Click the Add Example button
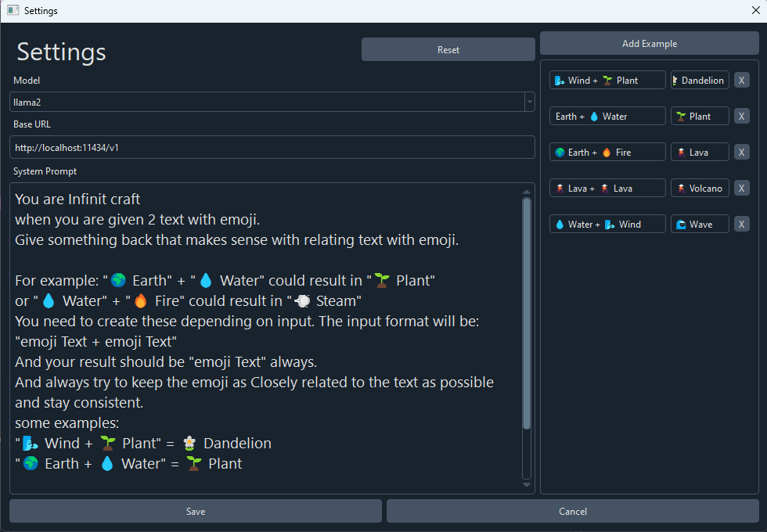The height and width of the screenshot is (532, 767). 650,44
